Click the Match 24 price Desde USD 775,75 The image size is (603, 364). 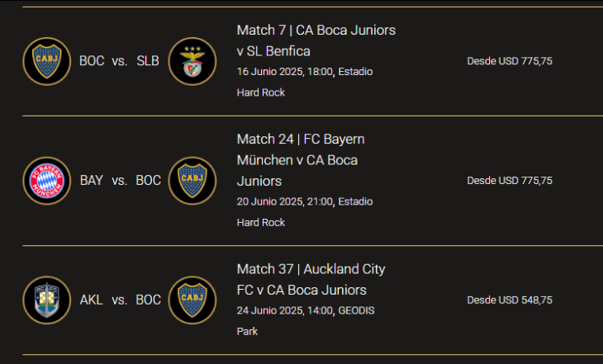click(x=510, y=181)
